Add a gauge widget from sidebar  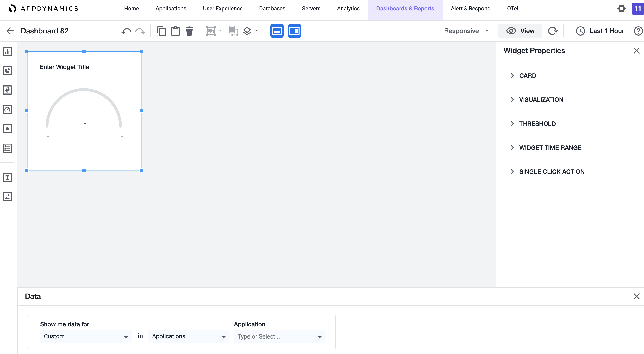(x=7, y=109)
